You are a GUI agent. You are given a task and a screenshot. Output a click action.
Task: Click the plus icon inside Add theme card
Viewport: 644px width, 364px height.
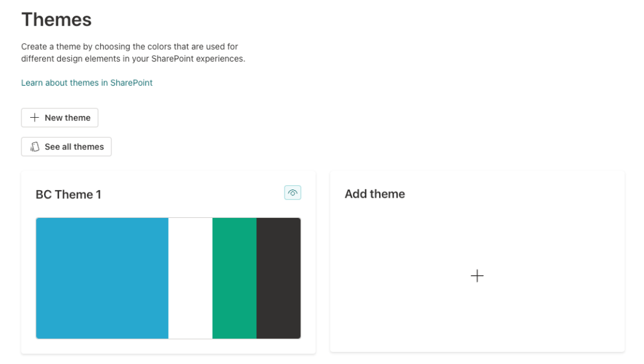(477, 276)
